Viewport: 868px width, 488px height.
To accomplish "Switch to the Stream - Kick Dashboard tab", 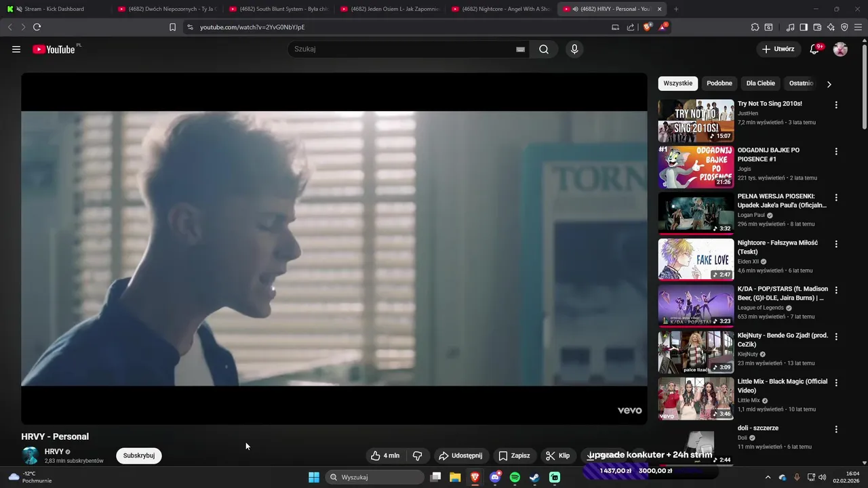I will 54,9.
